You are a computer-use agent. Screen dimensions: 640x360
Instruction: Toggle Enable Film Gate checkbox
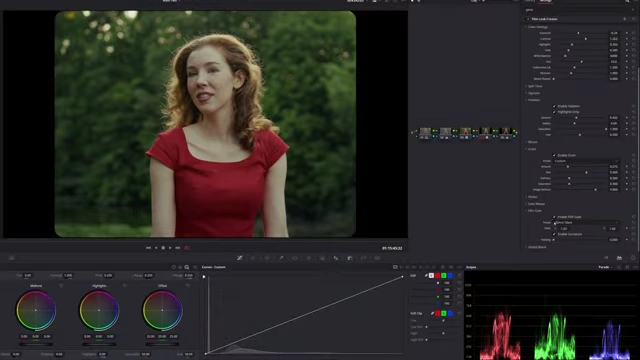[x=554, y=217]
